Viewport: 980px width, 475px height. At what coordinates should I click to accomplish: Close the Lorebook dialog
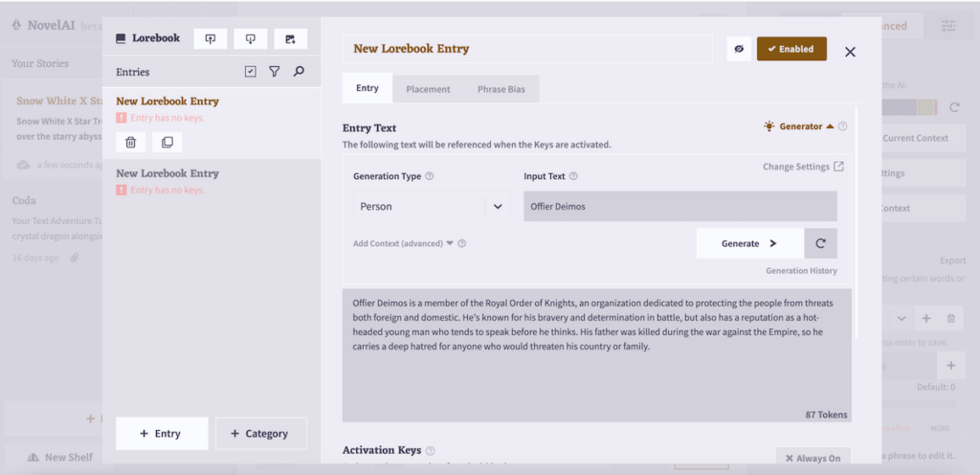coord(850,52)
